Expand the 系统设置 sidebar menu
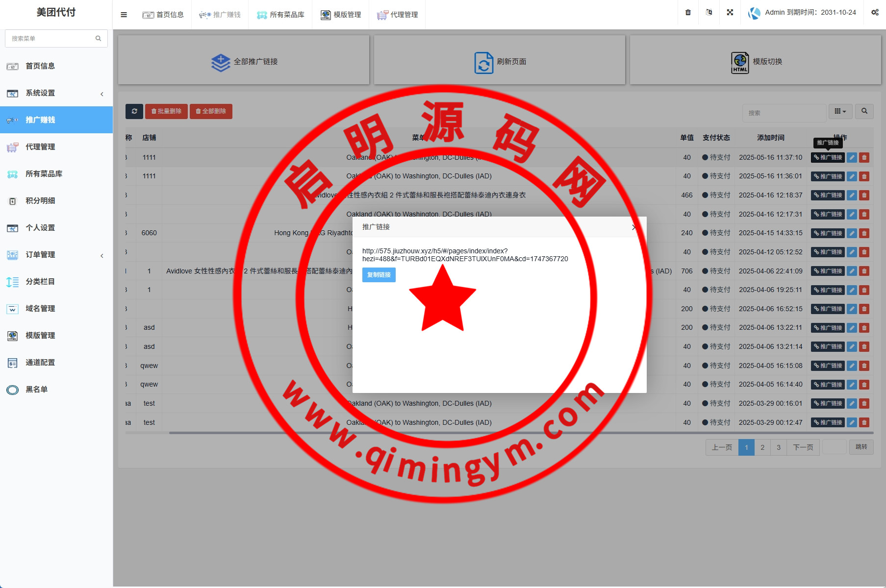The height and width of the screenshot is (588, 886). pyautogui.click(x=56, y=93)
